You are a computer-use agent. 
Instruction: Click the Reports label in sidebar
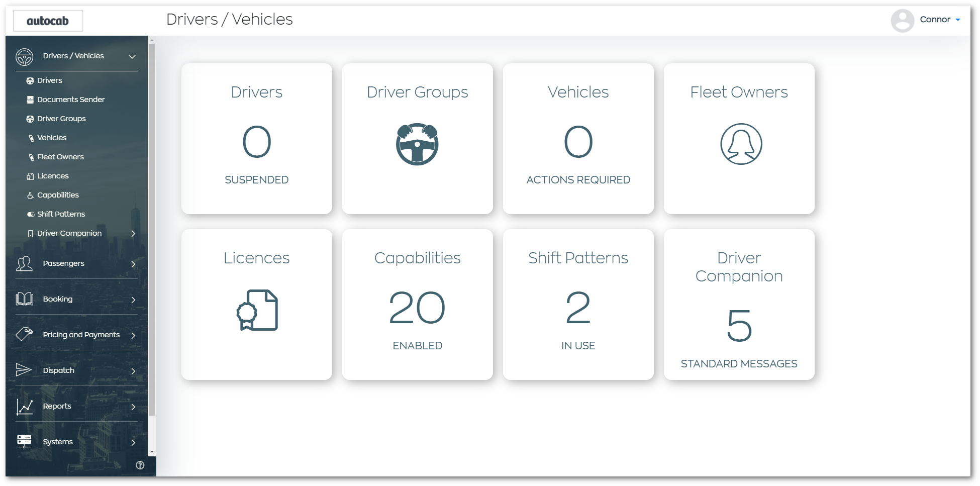coord(57,406)
